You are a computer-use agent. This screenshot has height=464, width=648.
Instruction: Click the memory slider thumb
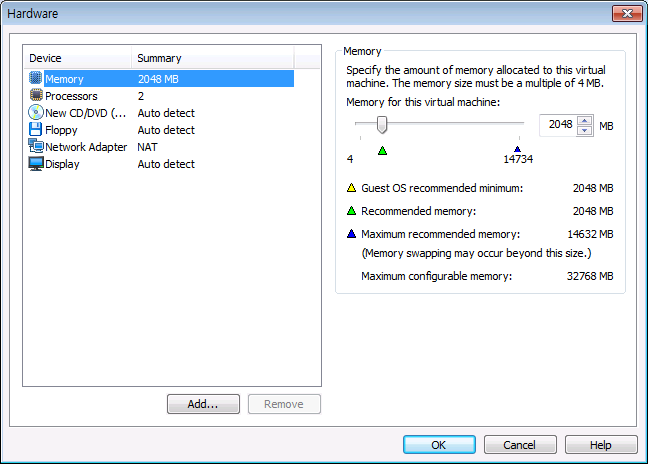[x=382, y=124]
